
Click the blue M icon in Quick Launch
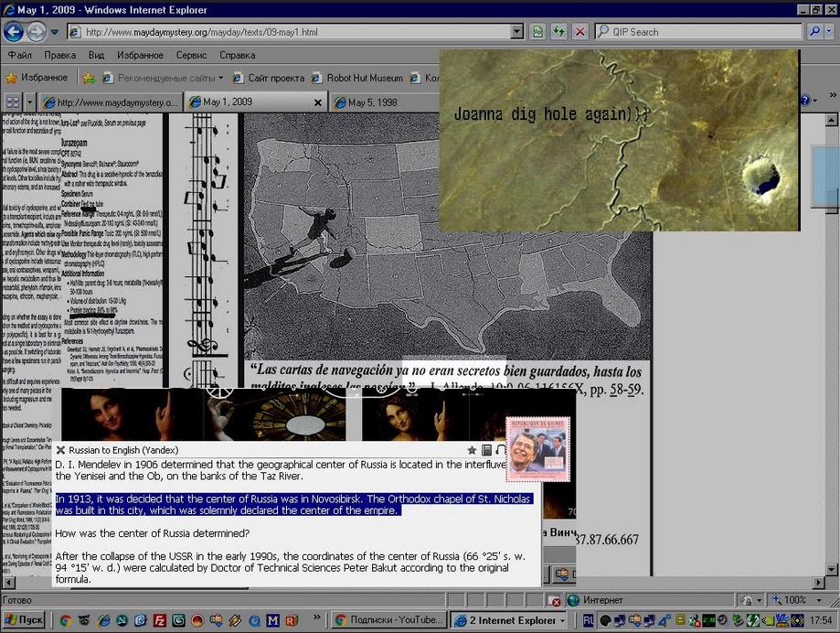272,621
